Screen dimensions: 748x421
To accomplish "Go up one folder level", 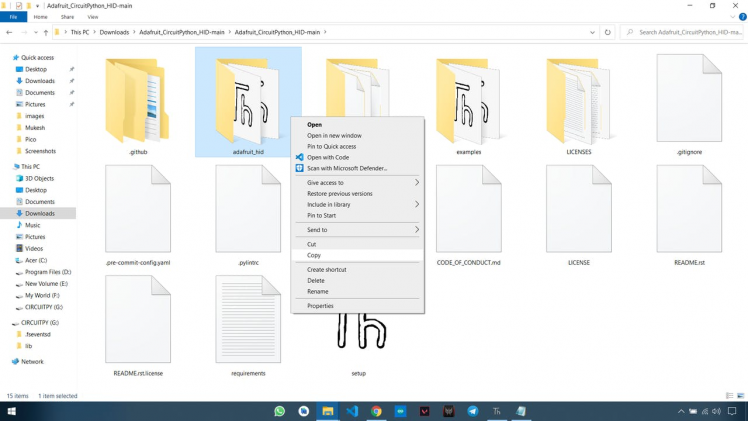I will click(x=44, y=32).
